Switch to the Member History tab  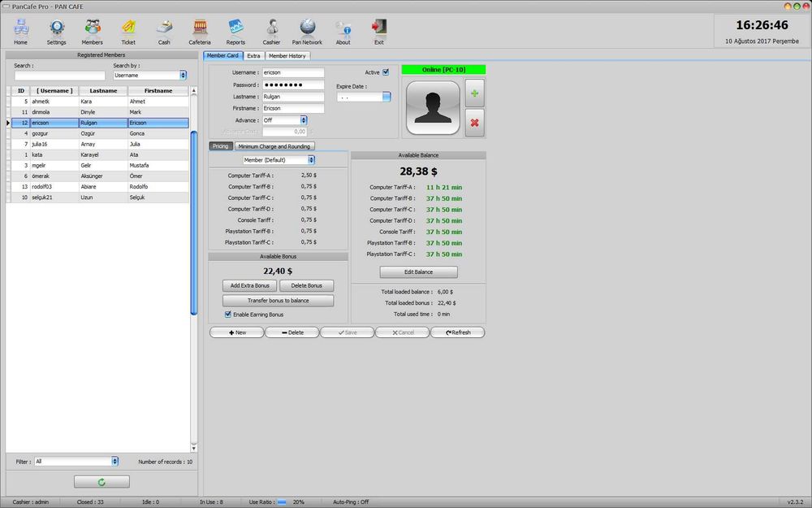tap(287, 56)
